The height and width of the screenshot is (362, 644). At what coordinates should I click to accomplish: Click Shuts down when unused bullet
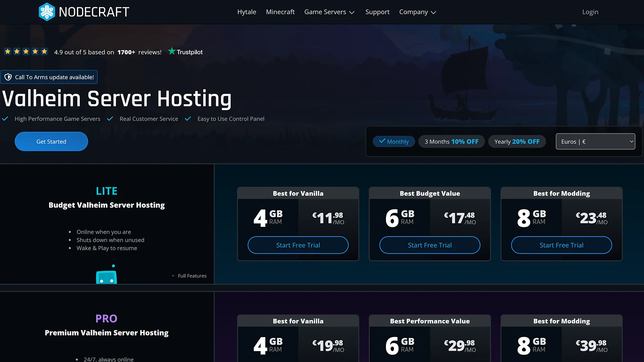(x=110, y=240)
